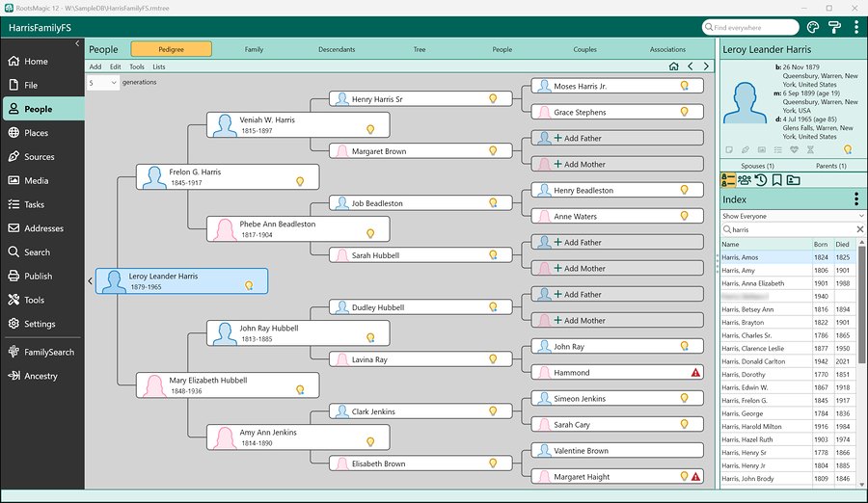Open the Spouses (1) section
The height and width of the screenshot is (503, 868).
[757, 166]
